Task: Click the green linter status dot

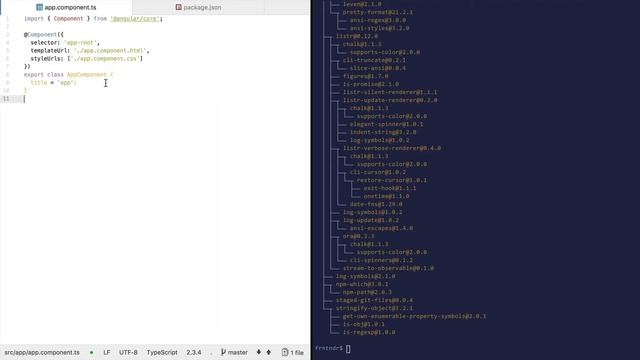Action: point(91,352)
